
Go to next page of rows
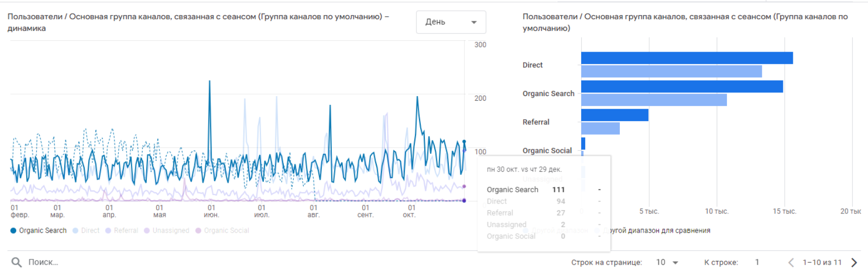[x=854, y=262]
